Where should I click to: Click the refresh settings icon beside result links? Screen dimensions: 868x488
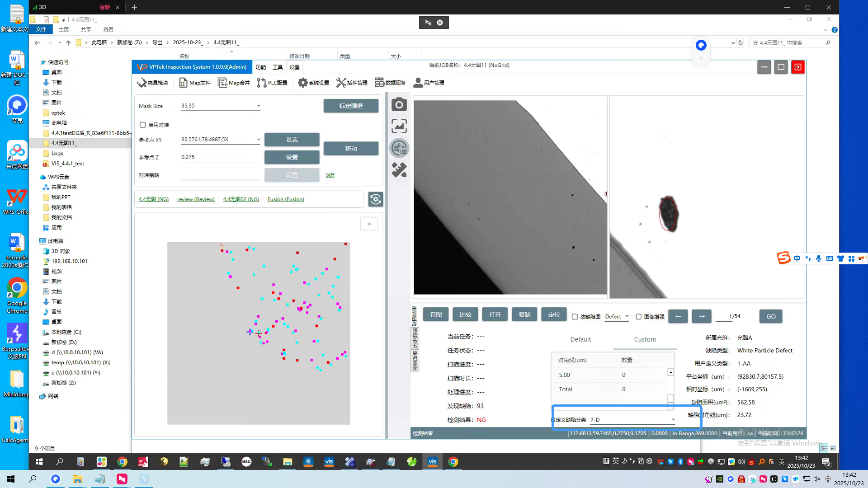click(375, 199)
